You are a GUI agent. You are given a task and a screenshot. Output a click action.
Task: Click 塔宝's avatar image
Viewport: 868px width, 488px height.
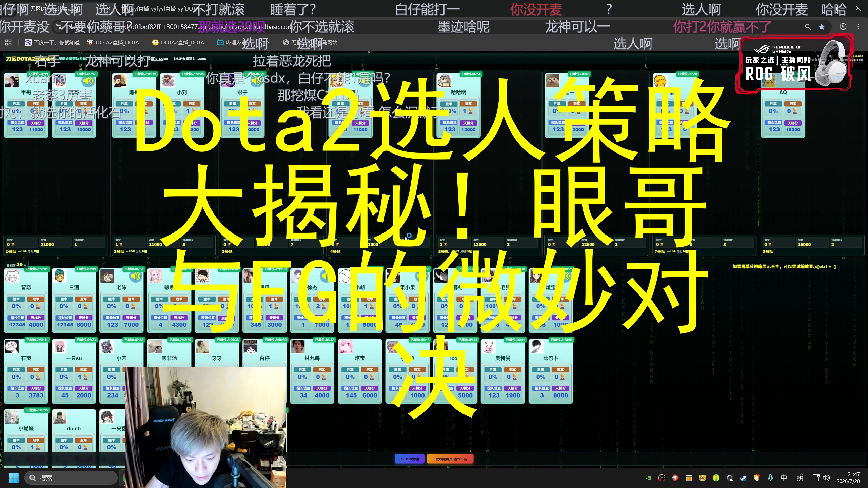coord(346,347)
